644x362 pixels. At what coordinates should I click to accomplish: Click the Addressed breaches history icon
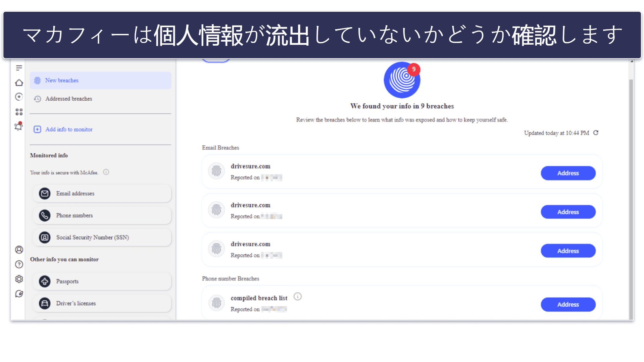(37, 99)
